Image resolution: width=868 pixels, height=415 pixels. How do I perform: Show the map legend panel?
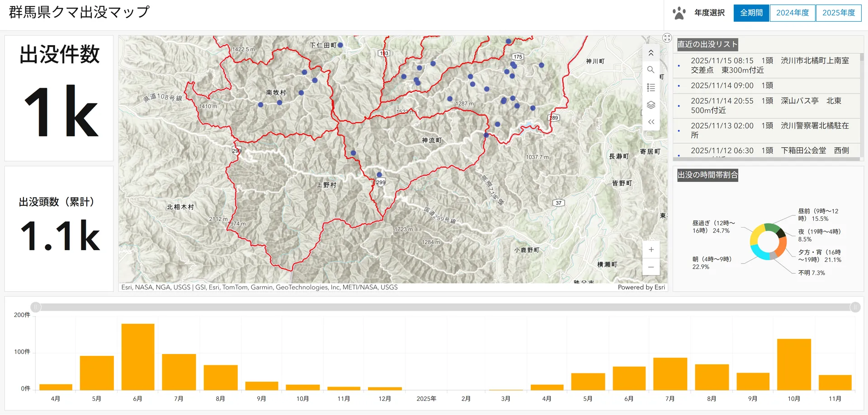tap(651, 88)
